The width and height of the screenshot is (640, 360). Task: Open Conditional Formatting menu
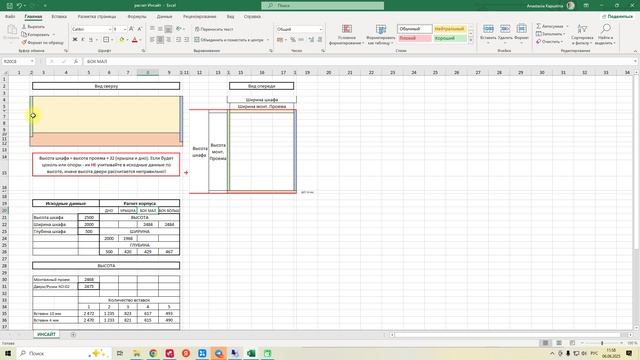[347, 34]
